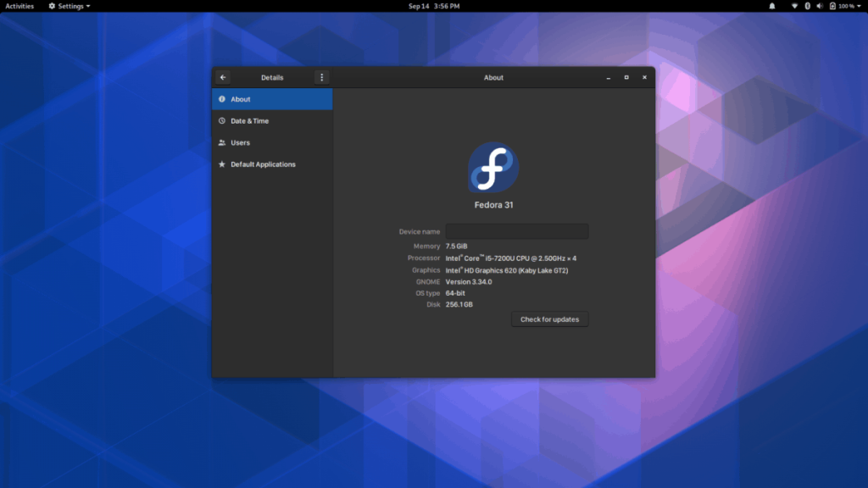The height and width of the screenshot is (488, 868).
Task: Open the Activities overview
Action: [19, 6]
